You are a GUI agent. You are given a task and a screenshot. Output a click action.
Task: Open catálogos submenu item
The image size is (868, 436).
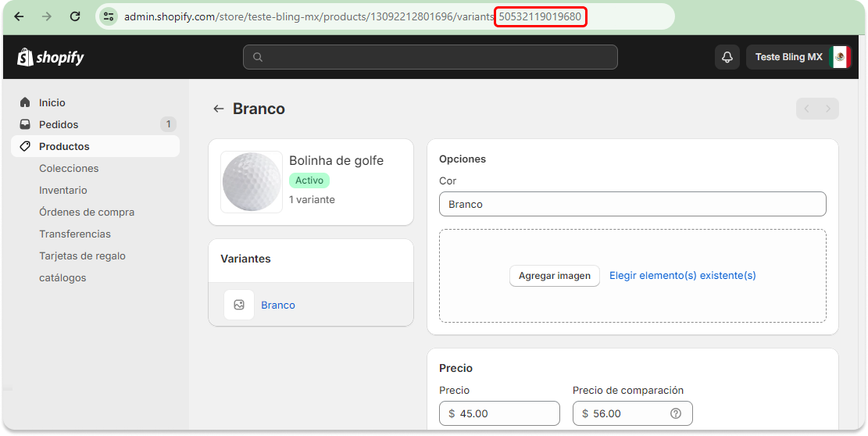click(x=63, y=277)
